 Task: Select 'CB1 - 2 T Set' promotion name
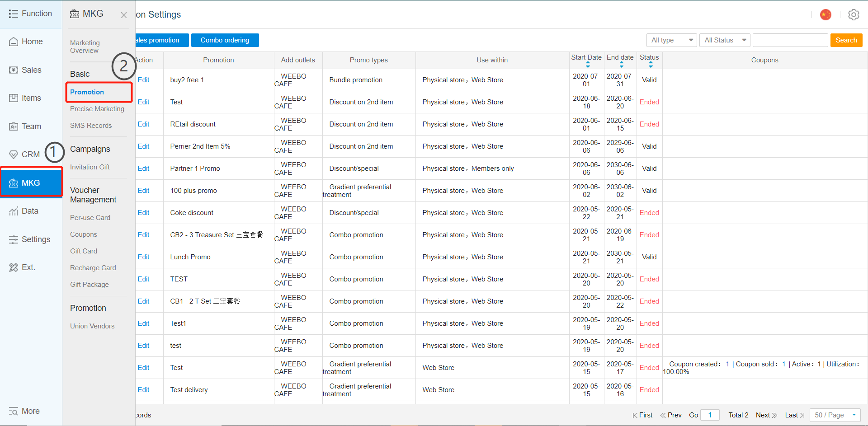tap(205, 301)
